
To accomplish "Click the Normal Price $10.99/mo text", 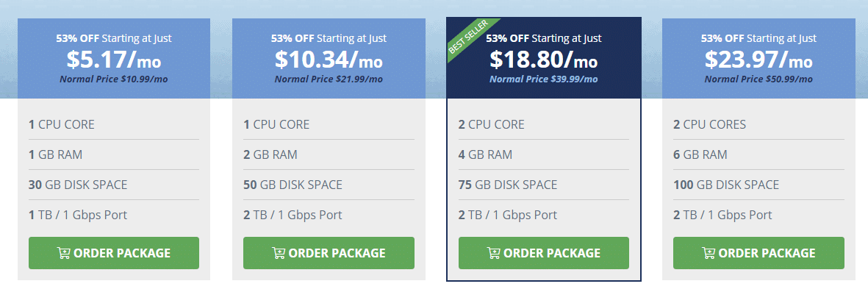I will (x=114, y=79).
